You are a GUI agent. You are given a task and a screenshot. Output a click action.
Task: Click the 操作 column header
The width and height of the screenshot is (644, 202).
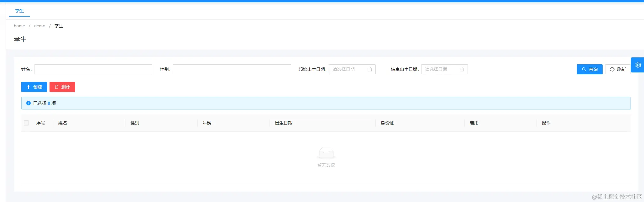pyautogui.click(x=546, y=123)
